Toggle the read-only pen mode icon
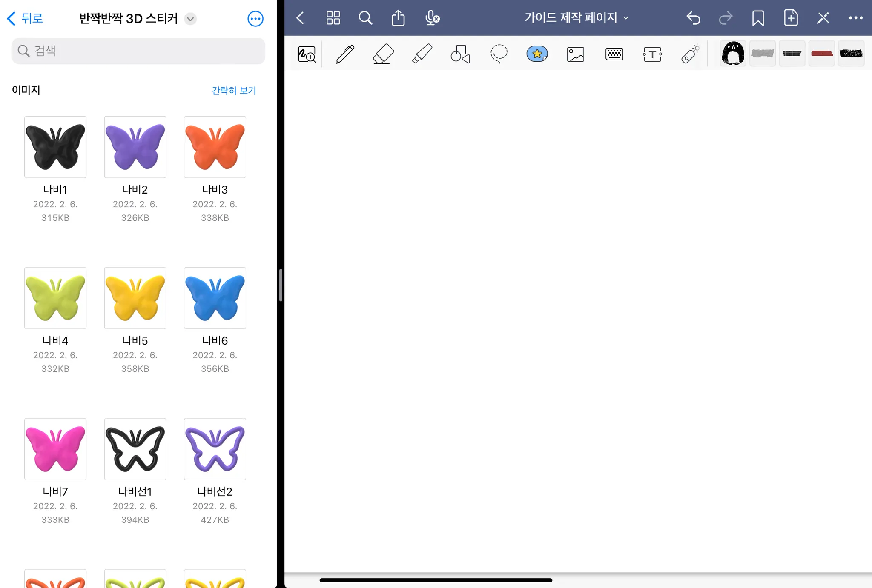The image size is (872, 588). click(x=823, y=18)
